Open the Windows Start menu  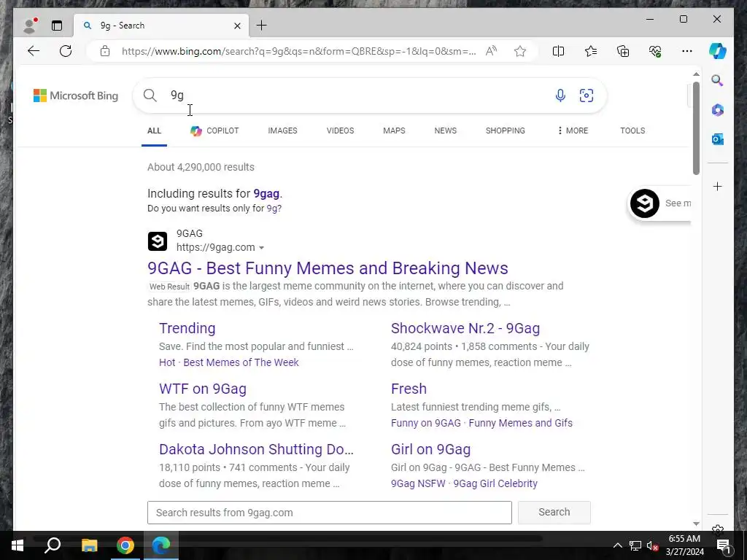pyautogui.click(x=18, y=545)
